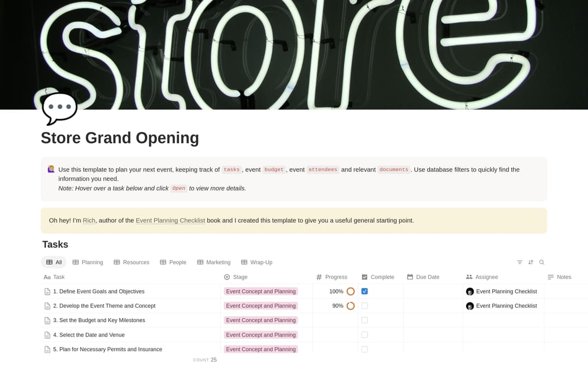
Task: Click the neon store cover image
Action: [x=294, y=55]
